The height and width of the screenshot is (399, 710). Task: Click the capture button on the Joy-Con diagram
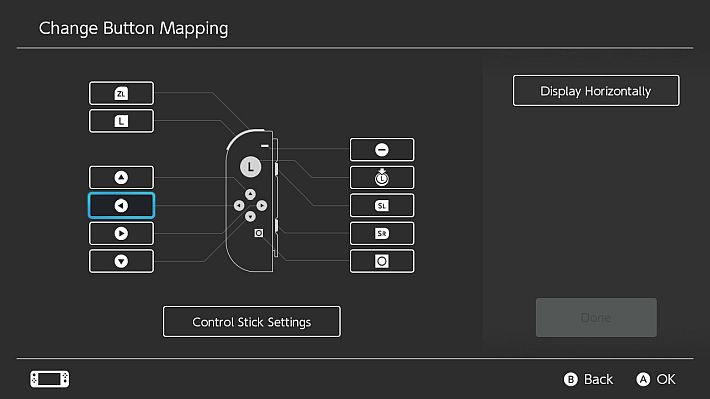coord(259,233)
